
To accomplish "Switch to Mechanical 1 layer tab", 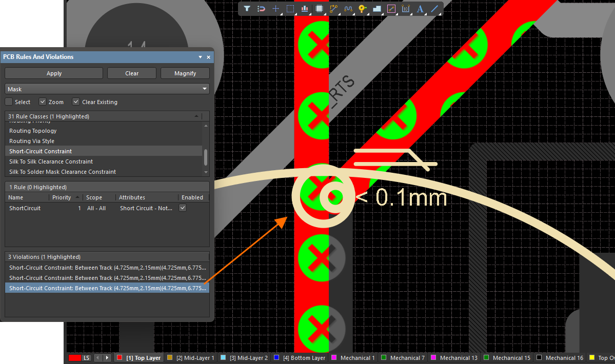I will 353,358.
